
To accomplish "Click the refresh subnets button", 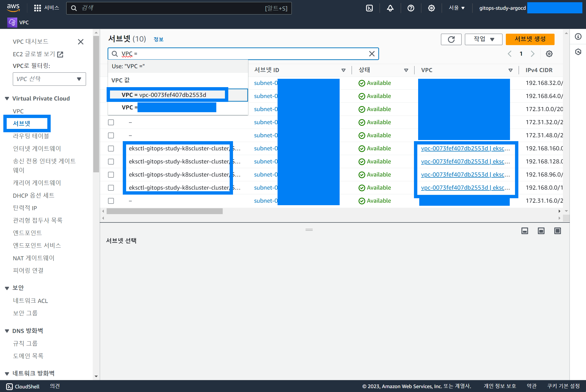I will (451, 39).
